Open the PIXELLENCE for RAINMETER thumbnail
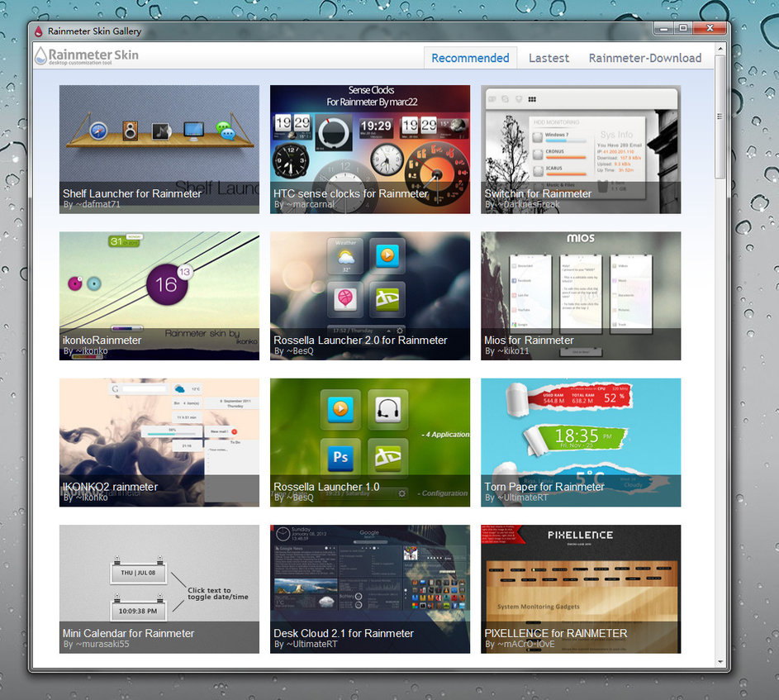The image size is (779, 700). [x=580, y=579]
